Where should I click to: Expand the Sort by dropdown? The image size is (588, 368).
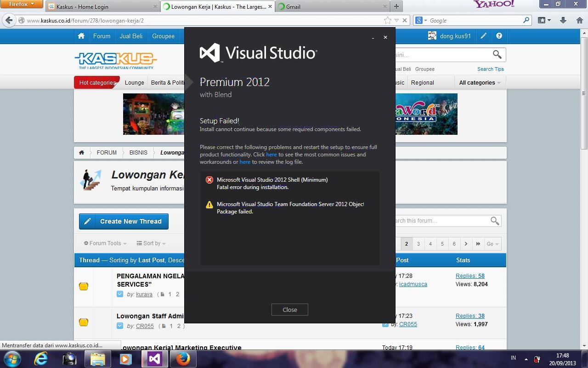(x=151, y=243)
